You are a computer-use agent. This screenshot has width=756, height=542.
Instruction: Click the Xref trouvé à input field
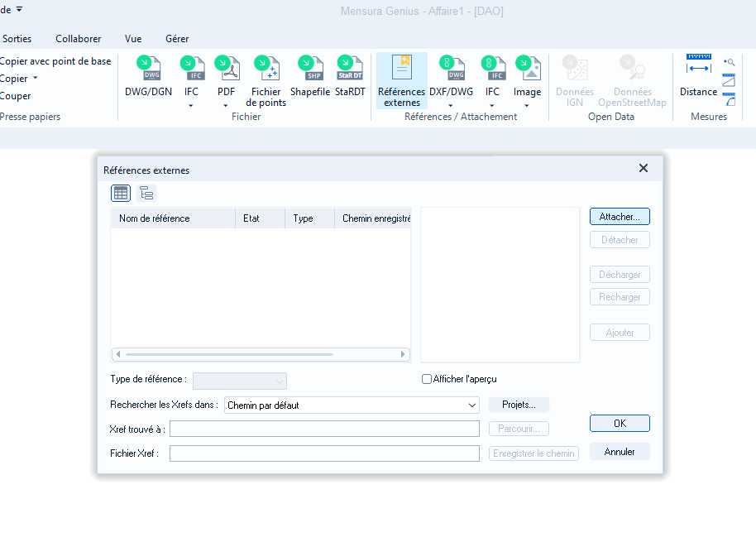[324, 429]
